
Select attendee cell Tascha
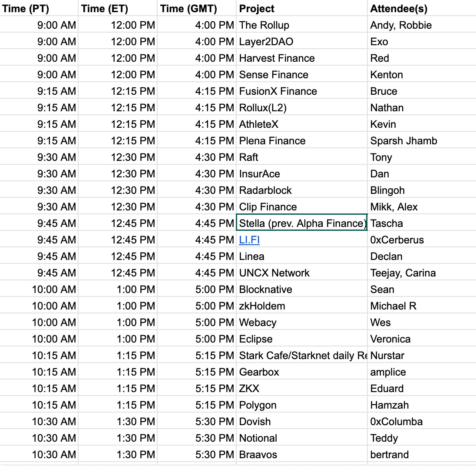click(422, 223)
